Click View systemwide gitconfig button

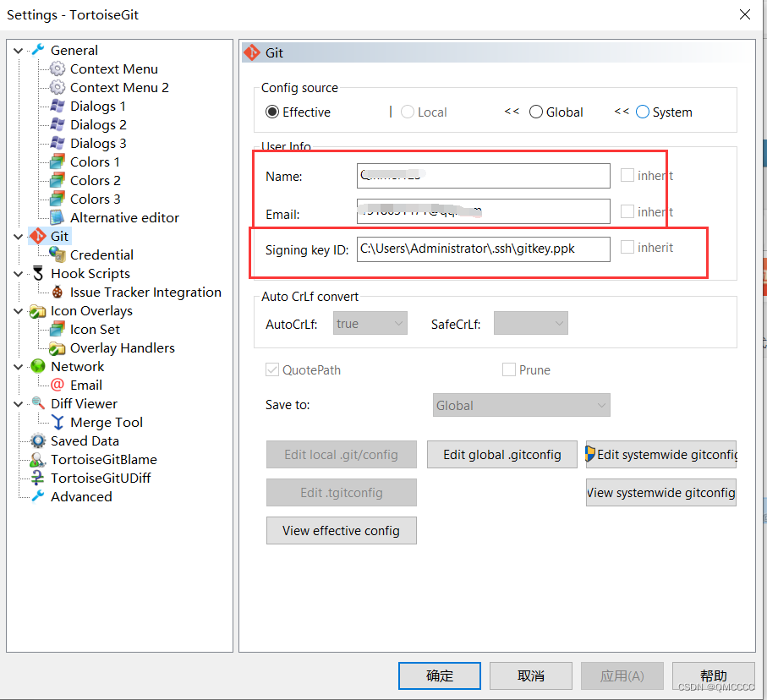[x=660, y=493]
